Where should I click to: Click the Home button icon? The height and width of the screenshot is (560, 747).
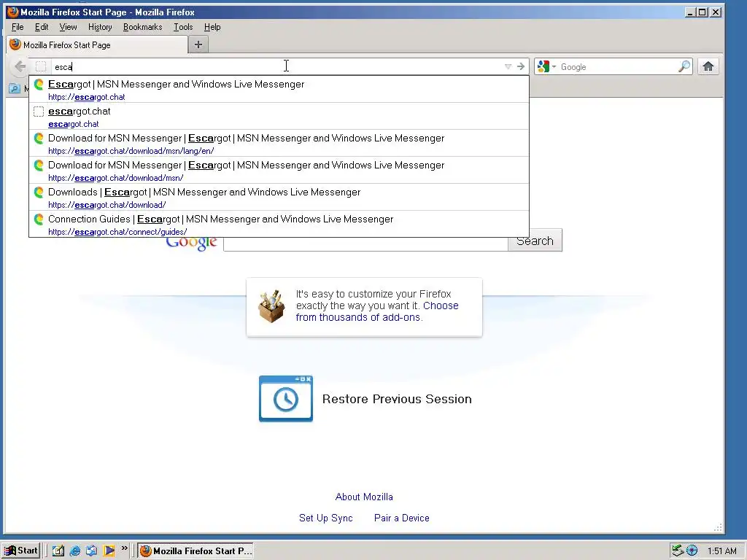[x=708, y=66]
